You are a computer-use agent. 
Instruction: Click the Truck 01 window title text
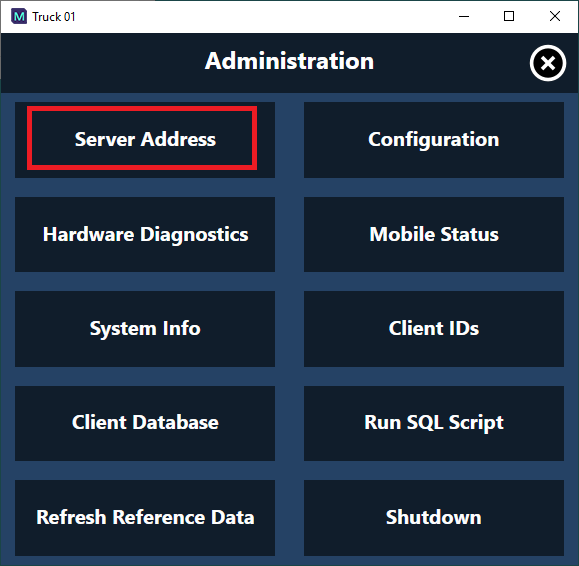54,17
